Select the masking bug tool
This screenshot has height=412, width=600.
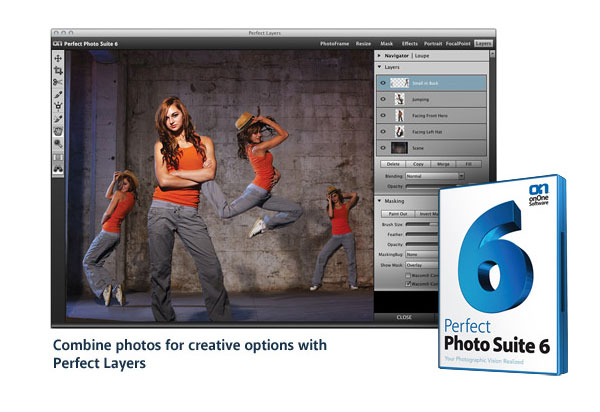coord(58,106)
